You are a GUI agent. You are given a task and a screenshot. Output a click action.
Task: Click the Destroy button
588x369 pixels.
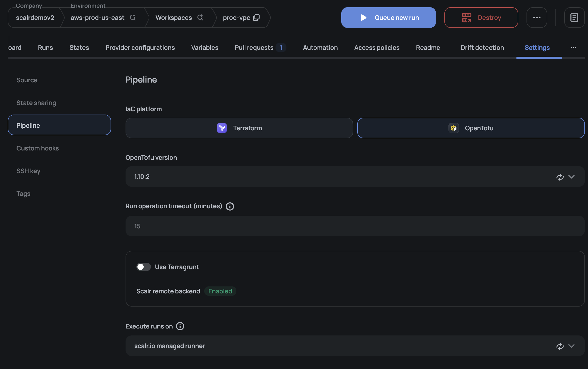pyautogui.click(x=481, y=18)
